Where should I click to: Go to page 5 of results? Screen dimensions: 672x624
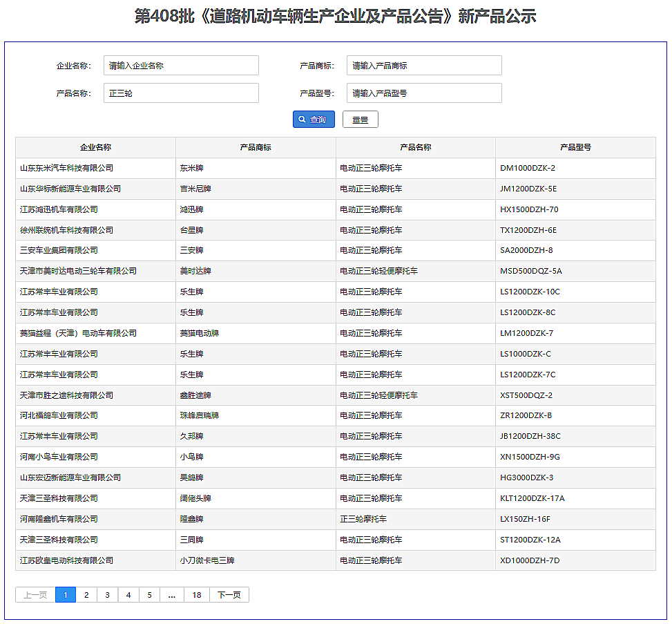[x=150, y=595]
